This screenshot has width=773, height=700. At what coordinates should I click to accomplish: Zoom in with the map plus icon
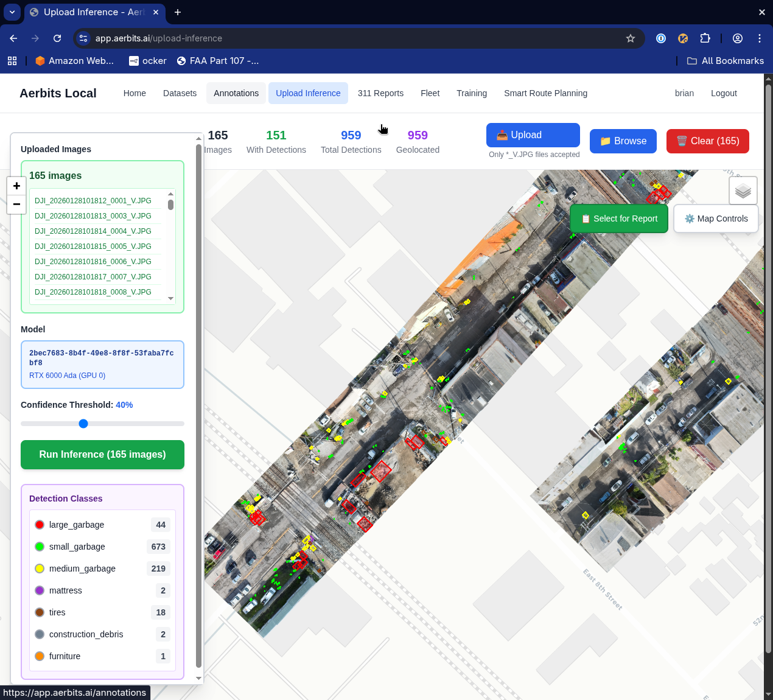(16, 186)
